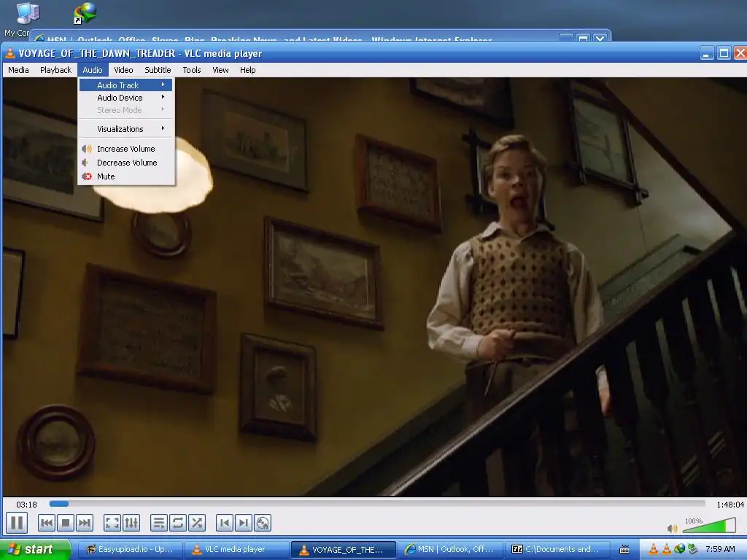Select VOYAGE_OF_THE taskbar button

(x=344, y=550)
